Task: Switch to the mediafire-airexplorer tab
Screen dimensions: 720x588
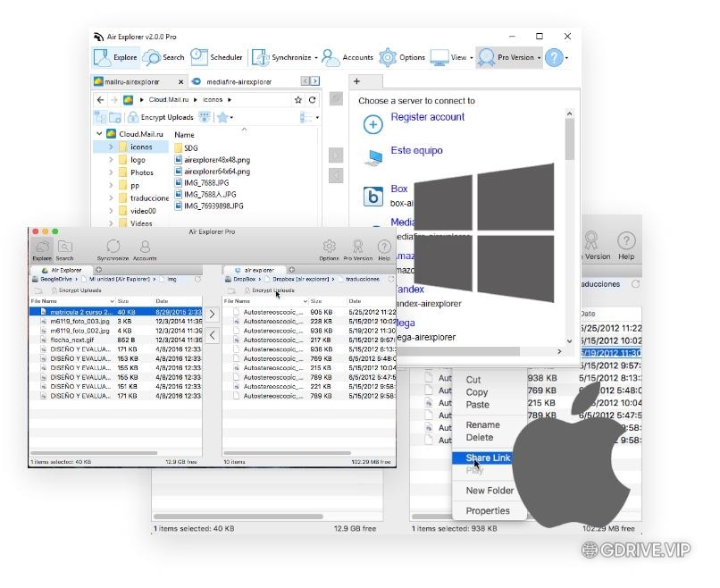Action: 239,82
